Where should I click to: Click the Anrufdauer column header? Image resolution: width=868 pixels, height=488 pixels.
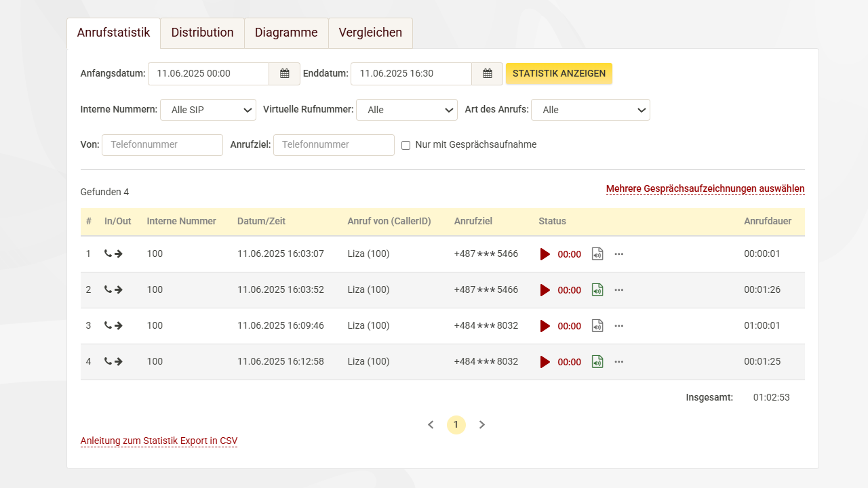(768, 222)
